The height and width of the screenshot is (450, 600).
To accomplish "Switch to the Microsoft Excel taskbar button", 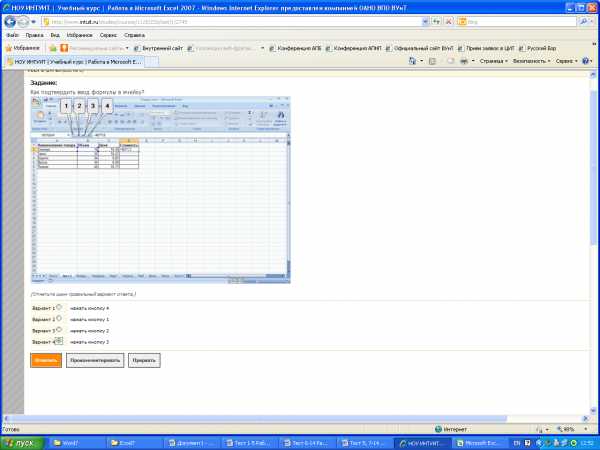I will [479, 443].
